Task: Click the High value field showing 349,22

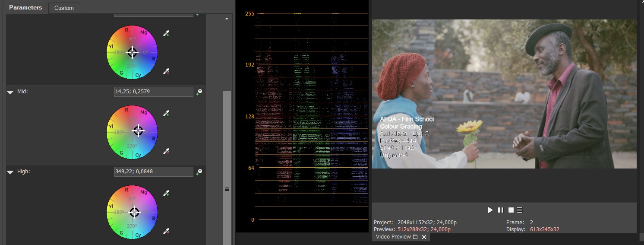Action: coord(153,172)
